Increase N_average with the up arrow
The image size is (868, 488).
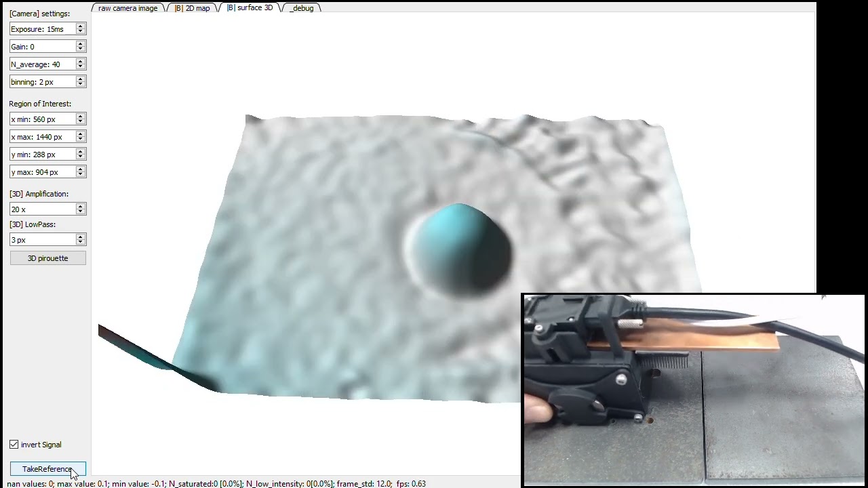click(81, 62)
